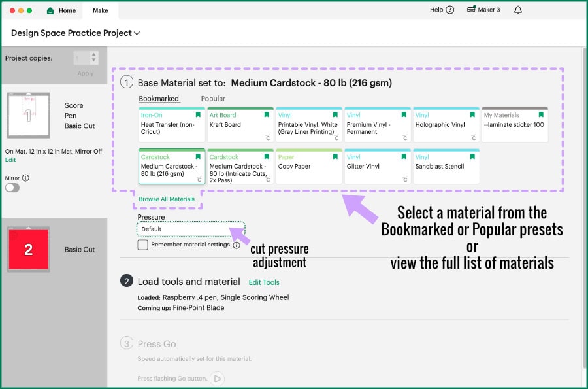Viewport: 588px width, 389px height.
Task: Toggle bookmark on Kraft Board card
Action: [267, 115]
